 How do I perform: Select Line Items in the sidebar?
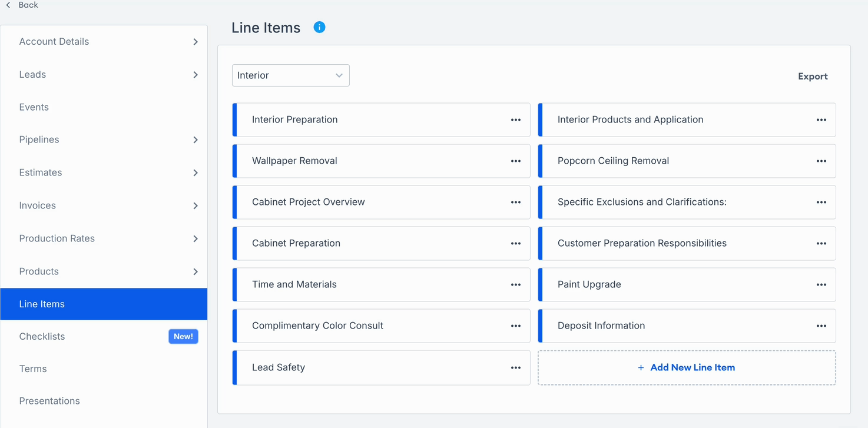pyautogui.click(x=104, y=304)
